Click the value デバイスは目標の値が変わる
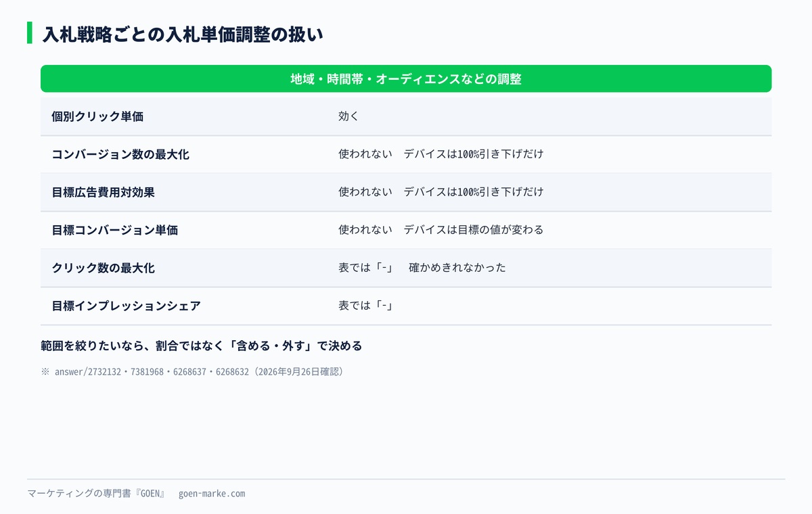The image size is (812, 514). pos(474,230)
